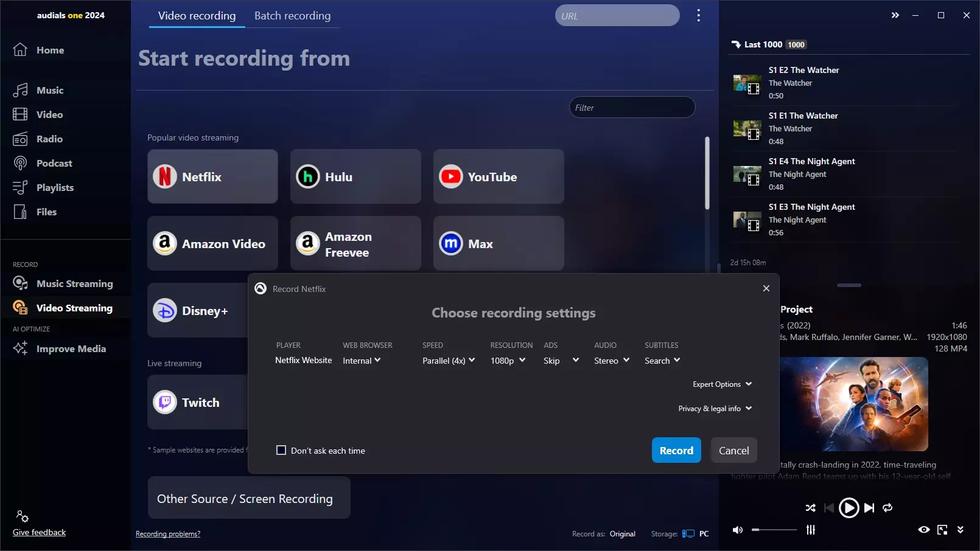Open Improve Media AI optimize tool
The width and height of the screenshot is (980, 551).
click(60, 348)
